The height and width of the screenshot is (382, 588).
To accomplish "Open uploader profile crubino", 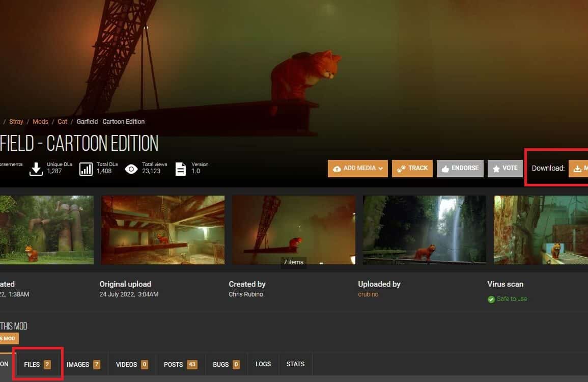I will pos(368,294).
